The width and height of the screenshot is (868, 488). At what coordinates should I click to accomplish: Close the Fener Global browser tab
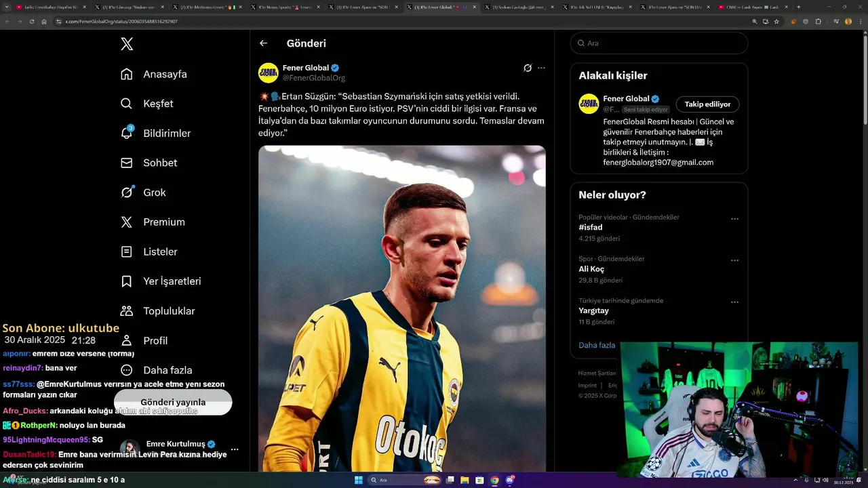474,7
